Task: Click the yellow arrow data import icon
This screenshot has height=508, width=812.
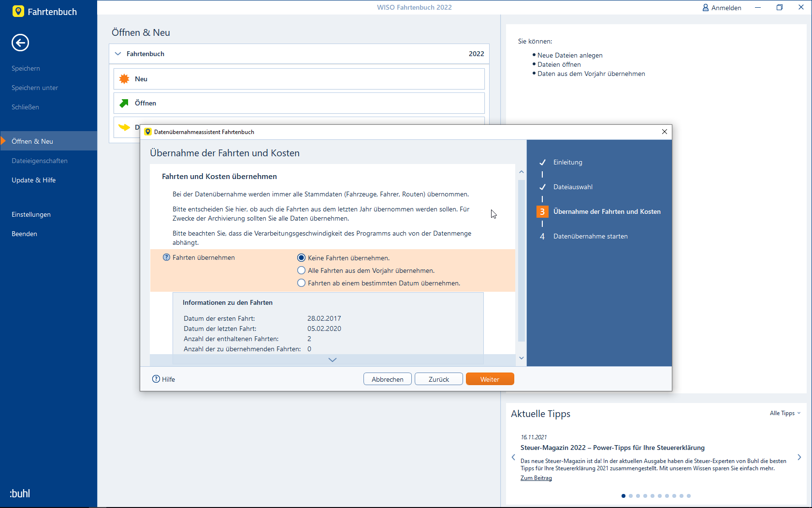Action: coord(124,127)
